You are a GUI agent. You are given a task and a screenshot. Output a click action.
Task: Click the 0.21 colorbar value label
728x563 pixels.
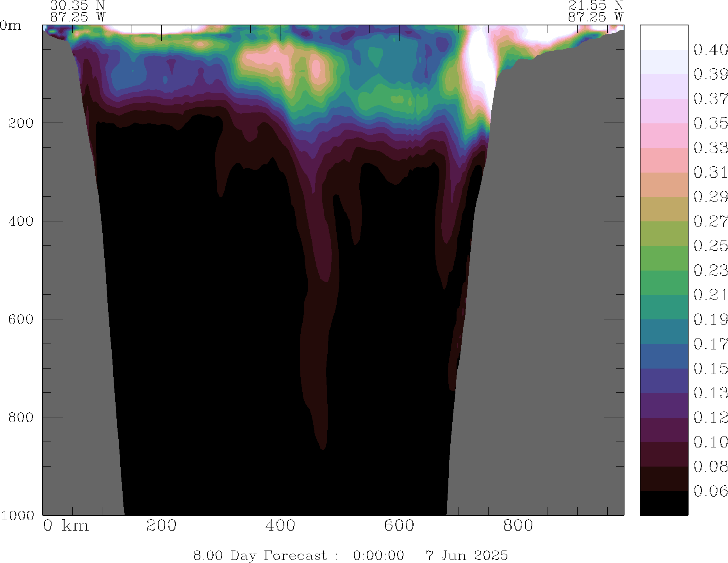(710, 295)
